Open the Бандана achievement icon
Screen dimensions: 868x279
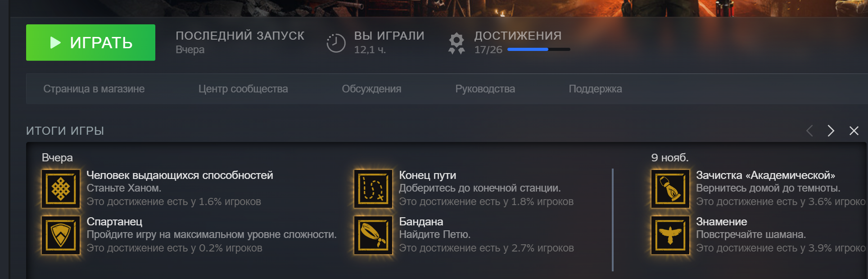click(373, 235)
